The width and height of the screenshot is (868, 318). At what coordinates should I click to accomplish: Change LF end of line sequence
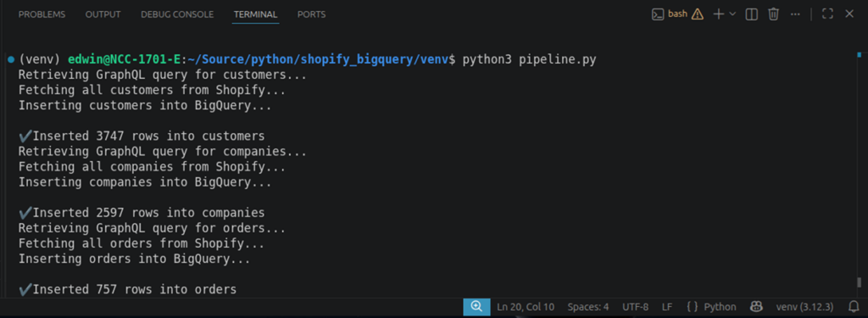coord(667,307)
